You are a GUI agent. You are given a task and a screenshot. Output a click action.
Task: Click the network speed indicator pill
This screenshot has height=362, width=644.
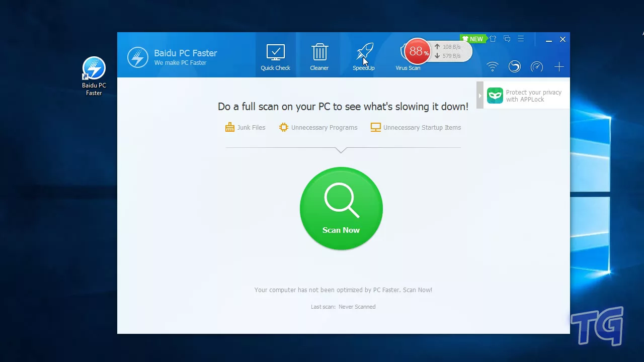pyautogui.click(x=451, y=51)
